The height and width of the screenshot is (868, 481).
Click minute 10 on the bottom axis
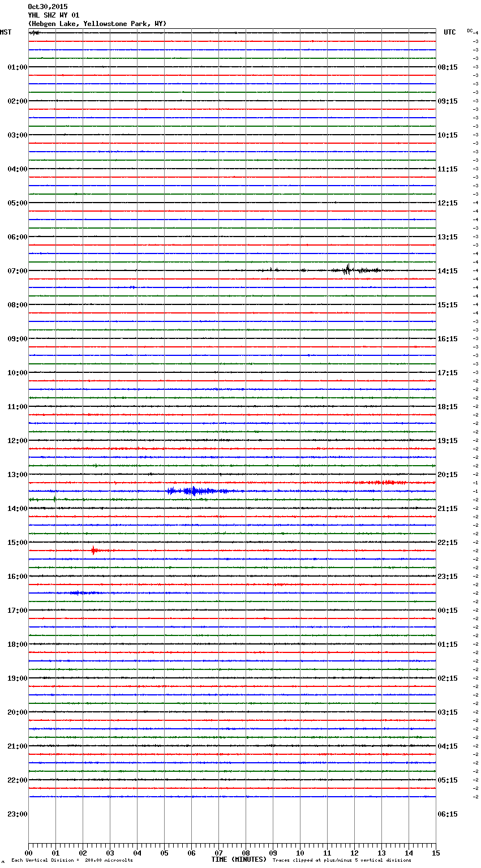tap(300, 853)
